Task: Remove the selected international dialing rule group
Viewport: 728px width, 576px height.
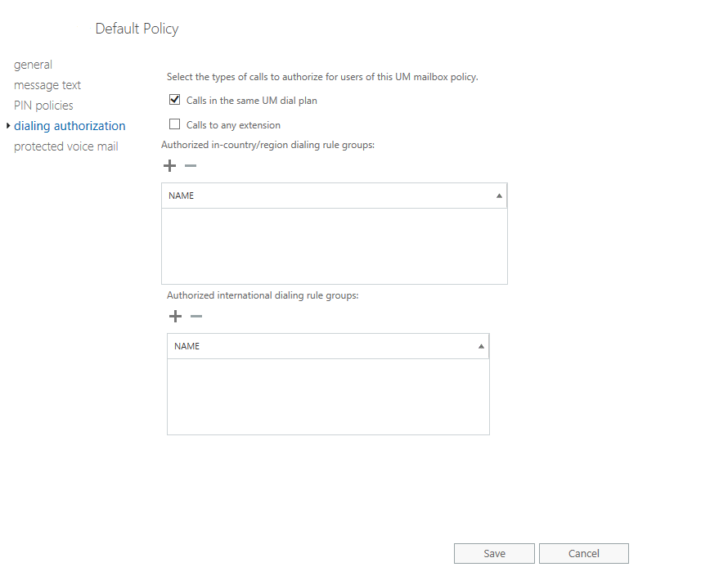Action: coord(196,317)
